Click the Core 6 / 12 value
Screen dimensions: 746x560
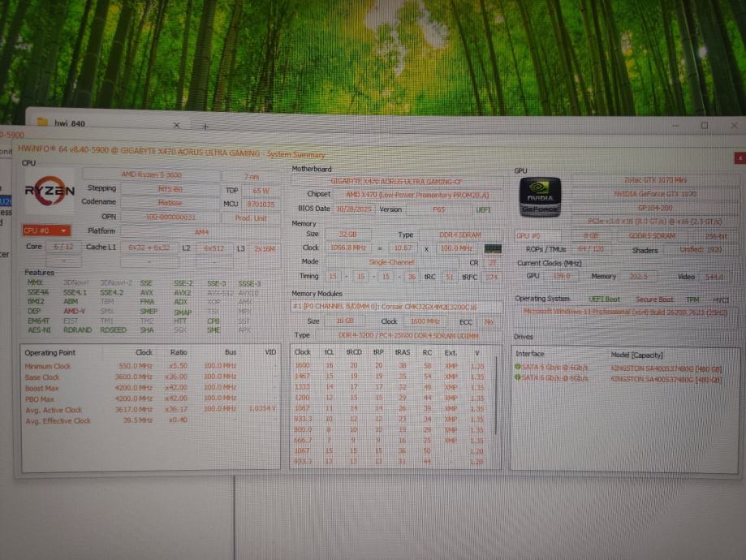tap(63, 247)
